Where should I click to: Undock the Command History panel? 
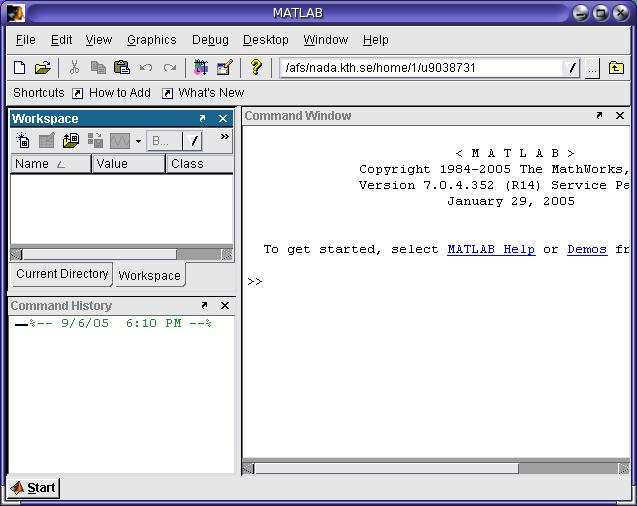[x=204, y=305]
